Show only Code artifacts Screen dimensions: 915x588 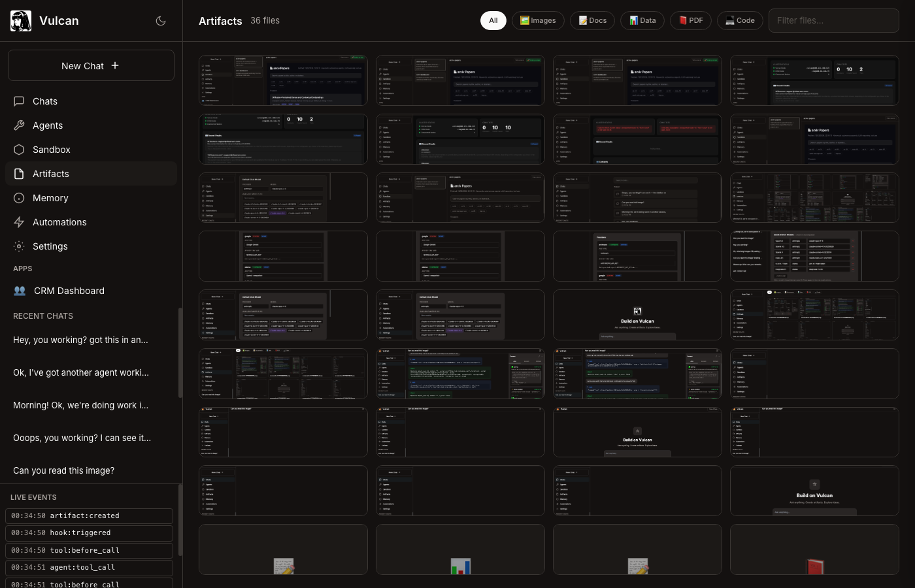click(x=740, y=21)
